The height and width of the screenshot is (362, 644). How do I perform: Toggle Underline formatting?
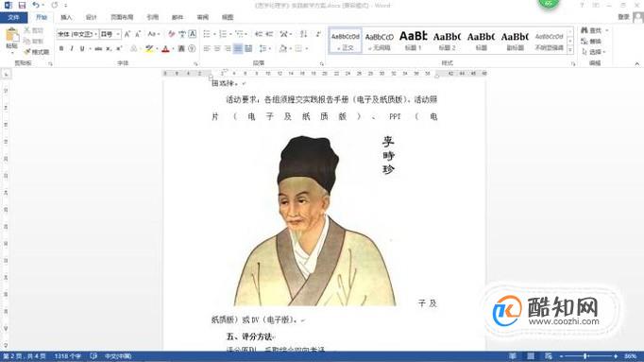[82, 49]
